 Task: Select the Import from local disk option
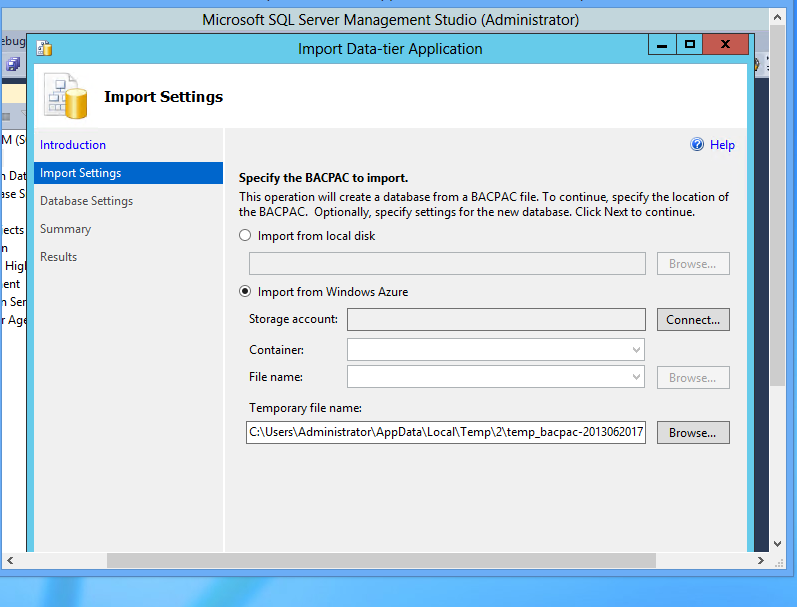[x=246, y=236]
